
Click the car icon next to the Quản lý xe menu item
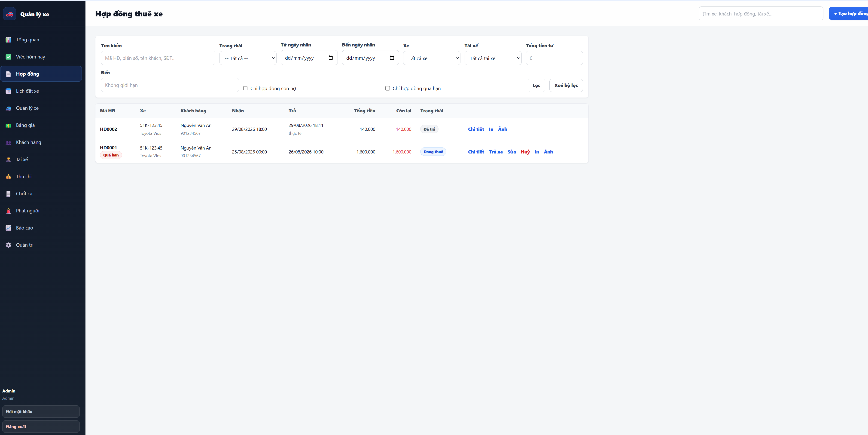pos(8,108)
